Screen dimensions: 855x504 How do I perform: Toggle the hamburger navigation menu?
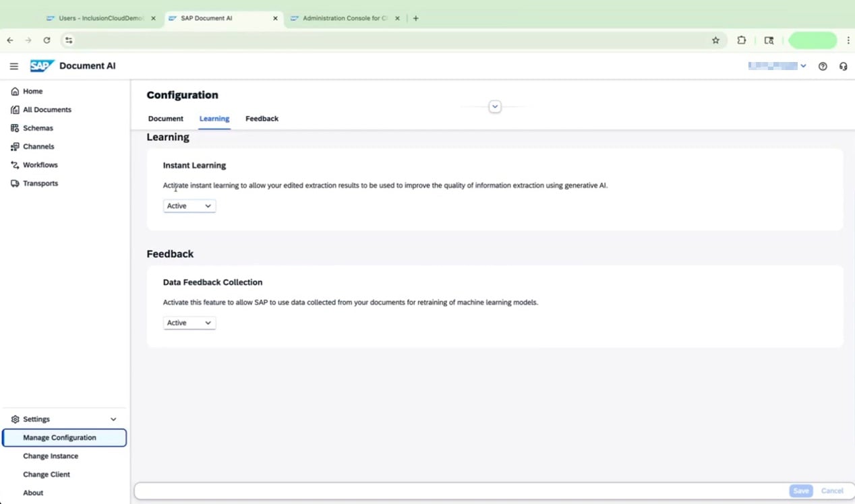13,66
